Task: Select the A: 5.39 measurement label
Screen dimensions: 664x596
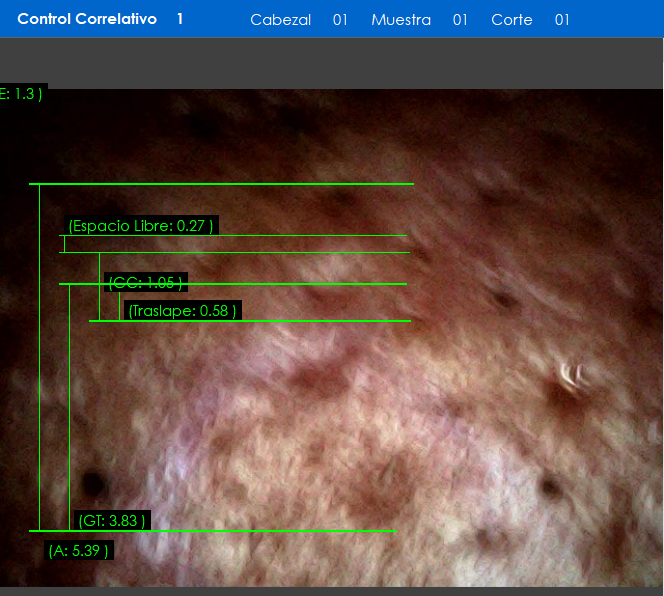Action: [x=78, y=550]
